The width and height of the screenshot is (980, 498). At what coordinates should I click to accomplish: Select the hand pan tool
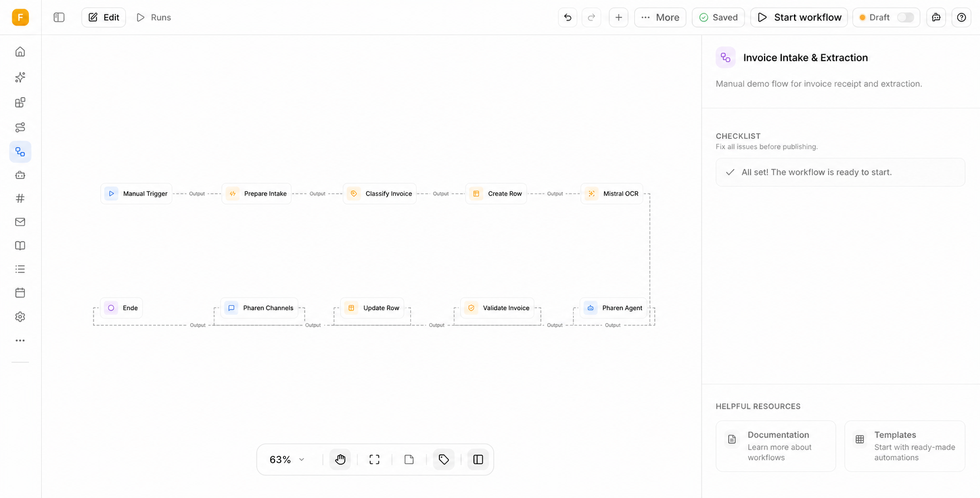click(x=340, y=460)
